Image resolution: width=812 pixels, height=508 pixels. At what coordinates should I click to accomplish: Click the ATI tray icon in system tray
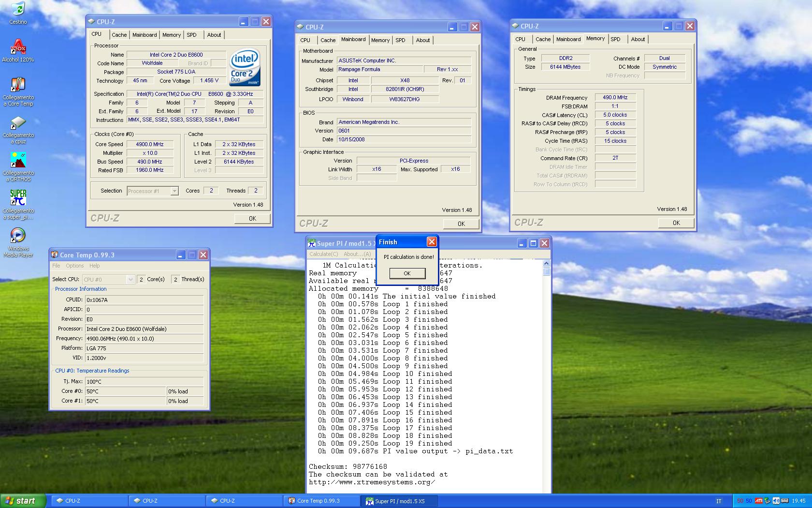[x=759, y=501]
